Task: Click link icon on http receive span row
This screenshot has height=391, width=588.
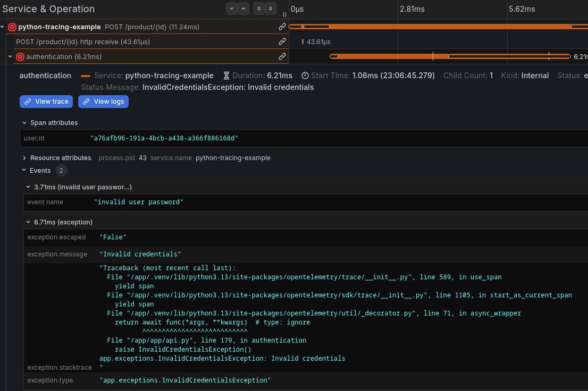Action: pyautogui.click(x=282, y=41)
